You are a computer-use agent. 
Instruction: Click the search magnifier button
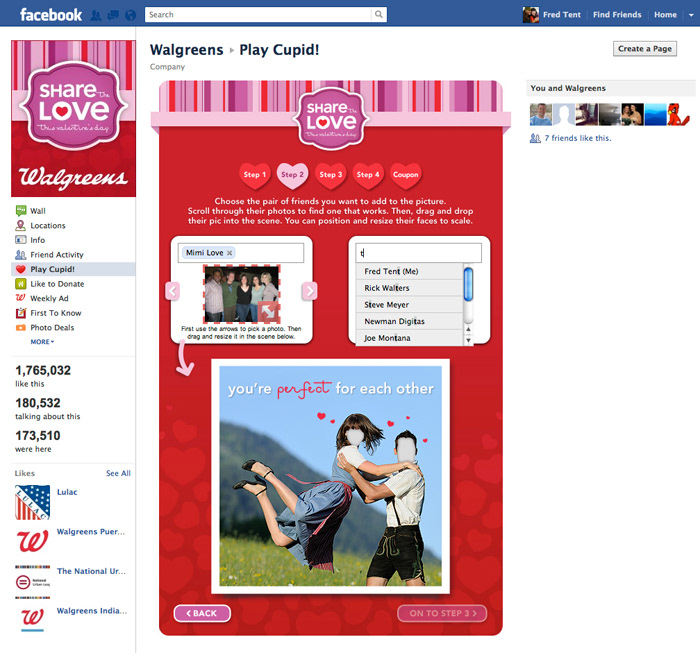[379, 15]
